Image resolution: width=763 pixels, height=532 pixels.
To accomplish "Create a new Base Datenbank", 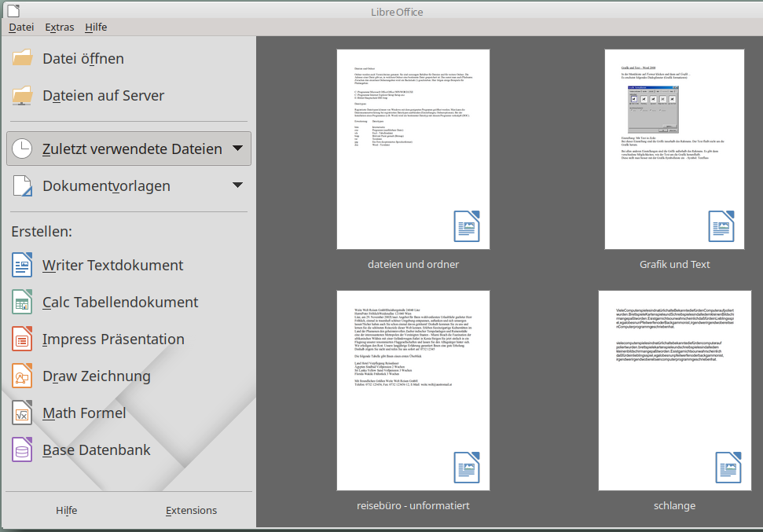I will tap(97, 449).
